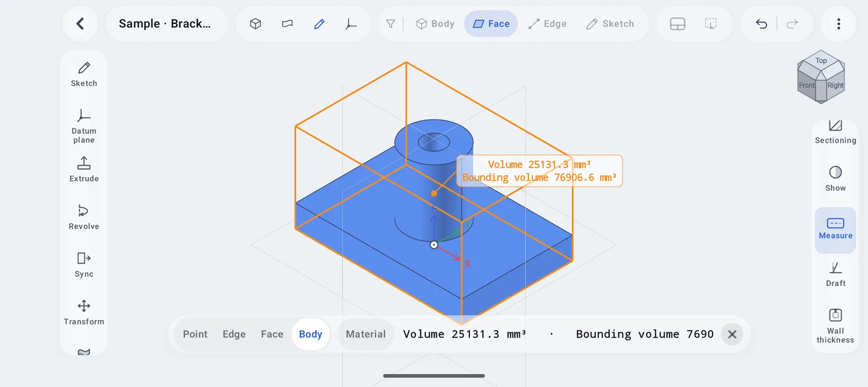Toggle the Body selection filter
Screen dimensions: 868x387
tap(435, 24)
